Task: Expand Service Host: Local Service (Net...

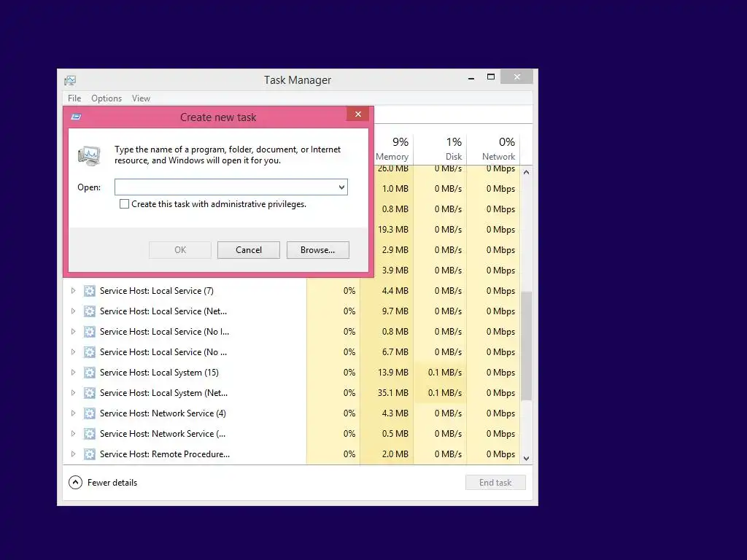Action: coord(73,311)
